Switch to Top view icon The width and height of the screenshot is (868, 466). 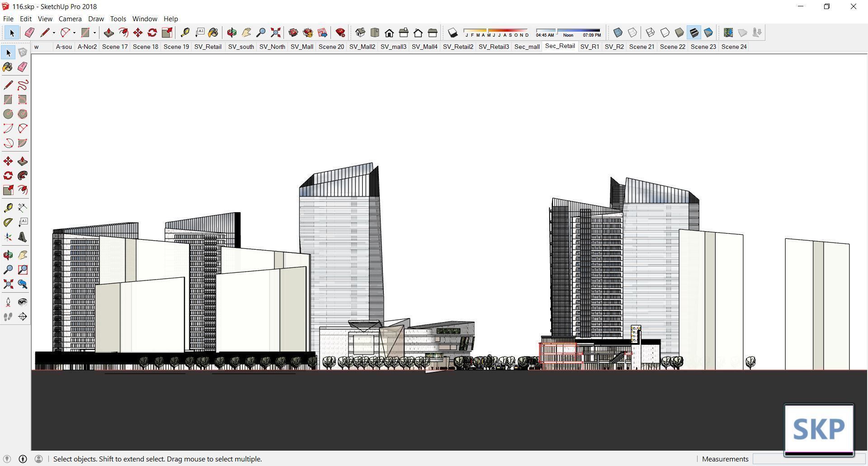[x=375, y=33]
